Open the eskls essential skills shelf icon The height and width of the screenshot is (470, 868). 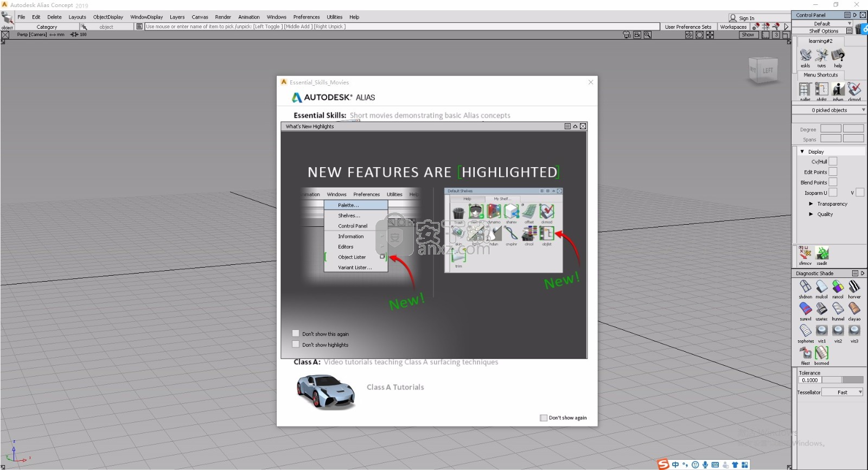(806, 55)
